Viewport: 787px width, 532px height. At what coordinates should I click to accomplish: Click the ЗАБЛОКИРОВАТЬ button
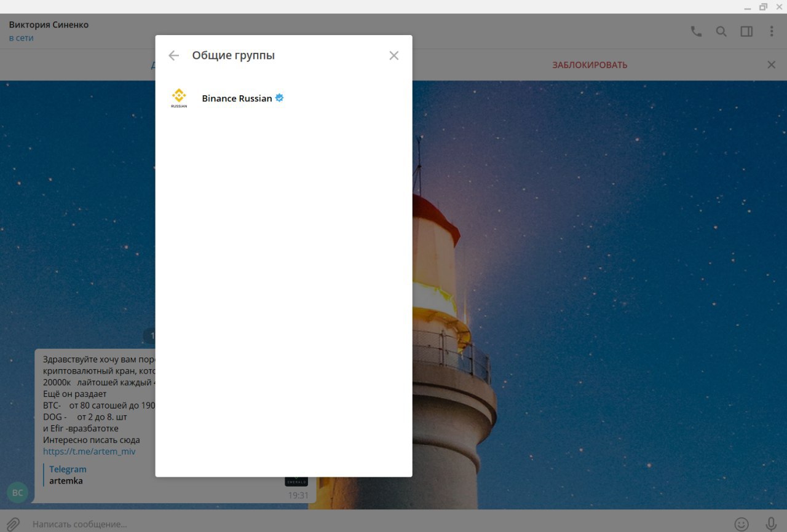point(590,65)
